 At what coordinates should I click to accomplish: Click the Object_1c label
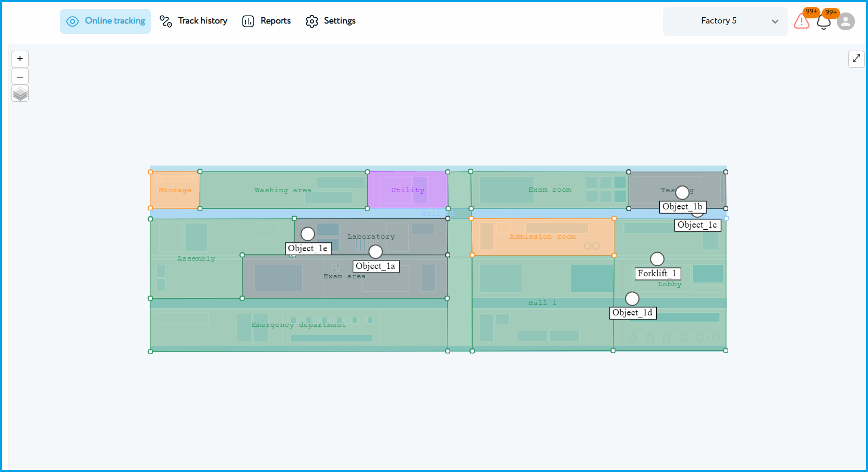click(697, 225)
